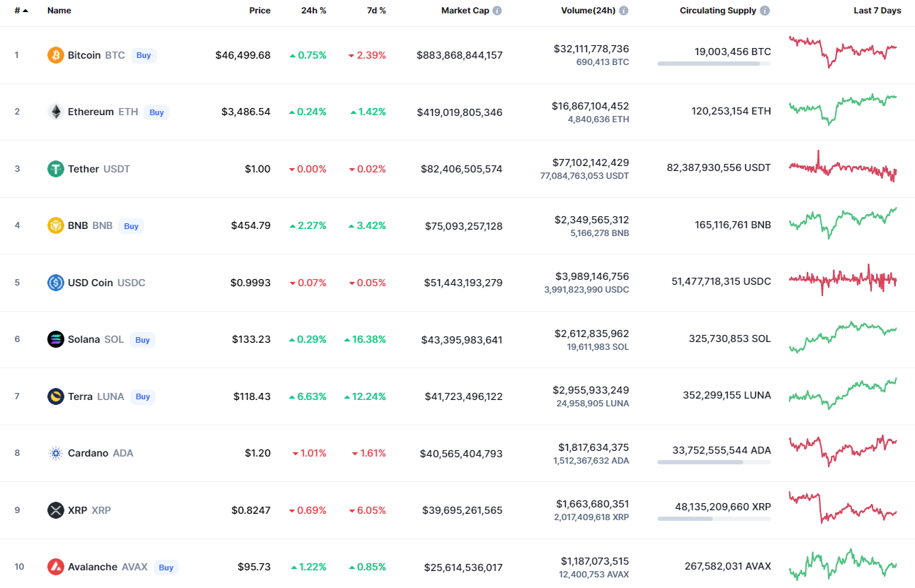Click the Buy button next to Solana
The image size is (915, 588).
pyautogui.click(x=142, y=340)
